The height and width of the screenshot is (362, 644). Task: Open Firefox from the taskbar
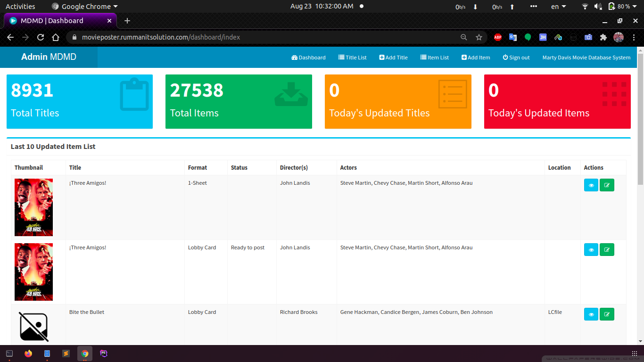click(x=28, y=354)
